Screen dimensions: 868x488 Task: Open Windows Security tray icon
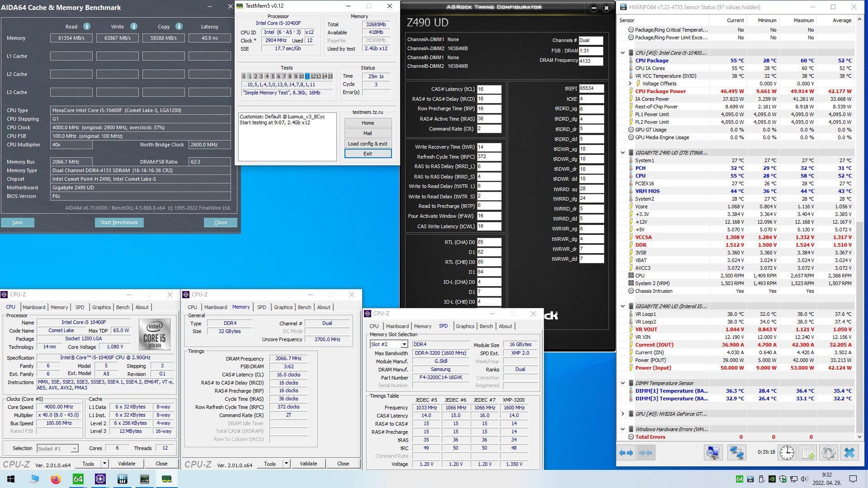click(x=783, y=479)
